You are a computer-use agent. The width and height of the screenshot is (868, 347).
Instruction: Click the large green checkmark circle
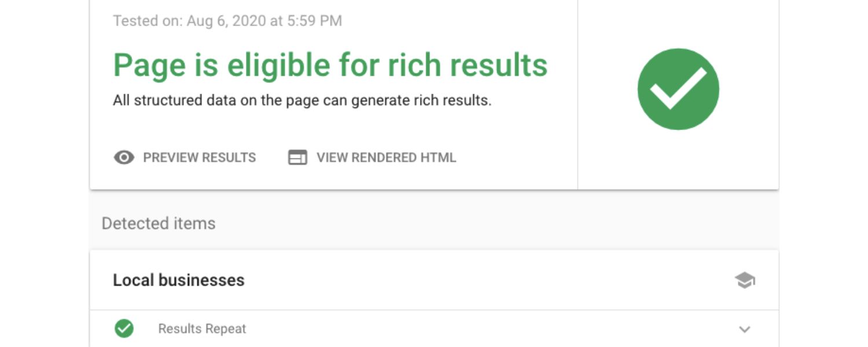[678, 89]
